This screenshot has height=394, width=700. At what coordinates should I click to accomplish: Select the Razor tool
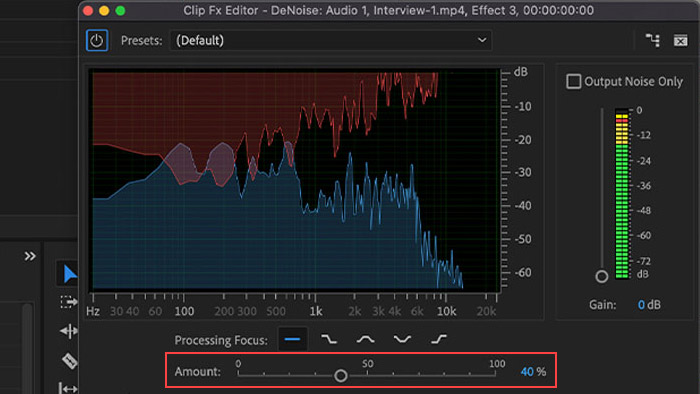point(69,361)
